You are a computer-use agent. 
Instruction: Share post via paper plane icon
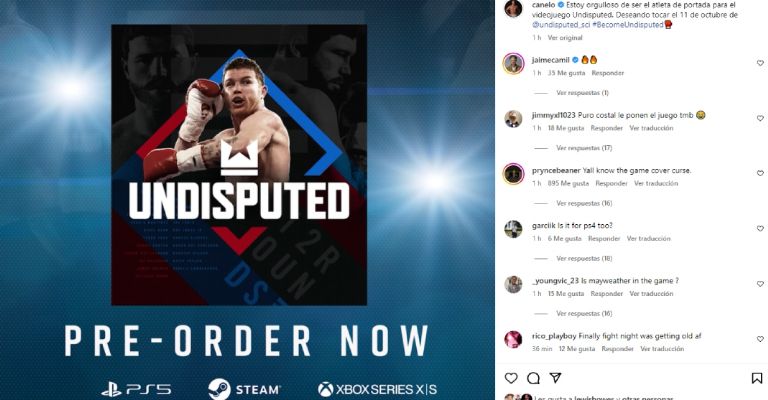555,377
